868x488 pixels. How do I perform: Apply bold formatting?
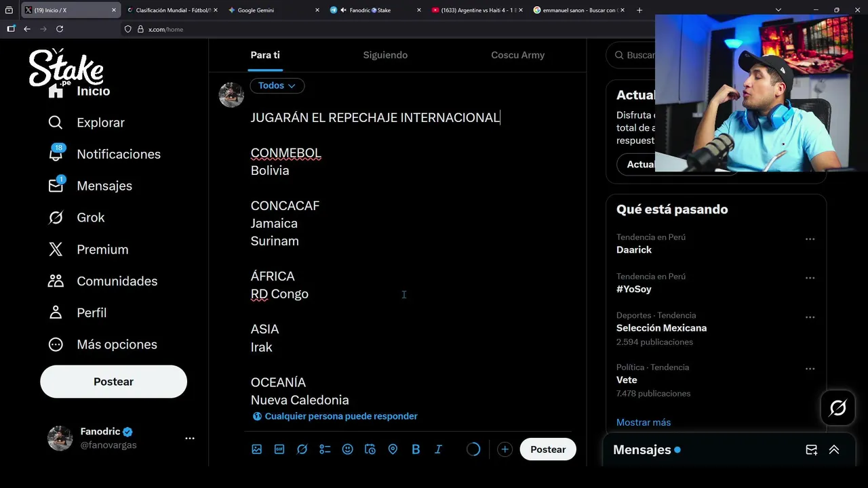tap(416, 449)
